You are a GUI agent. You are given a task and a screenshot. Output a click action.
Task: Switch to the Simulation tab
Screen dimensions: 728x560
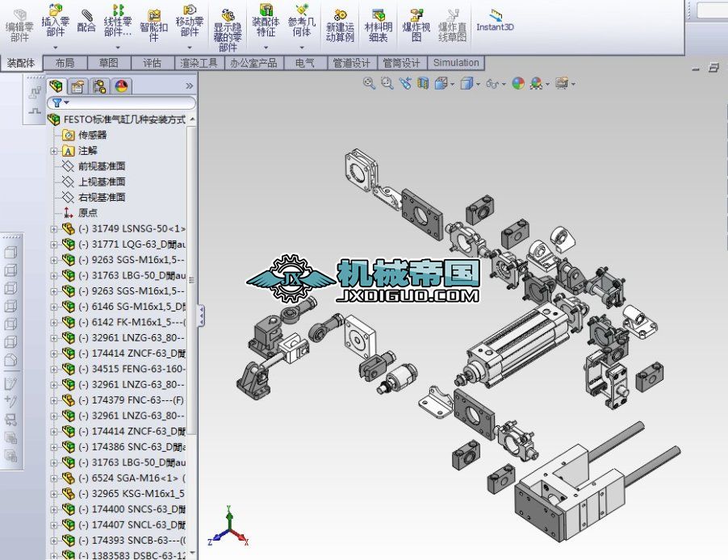[456, 62]
